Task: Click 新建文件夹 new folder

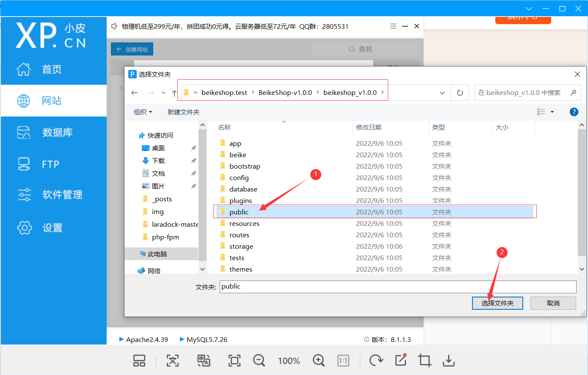Action: 183,112
